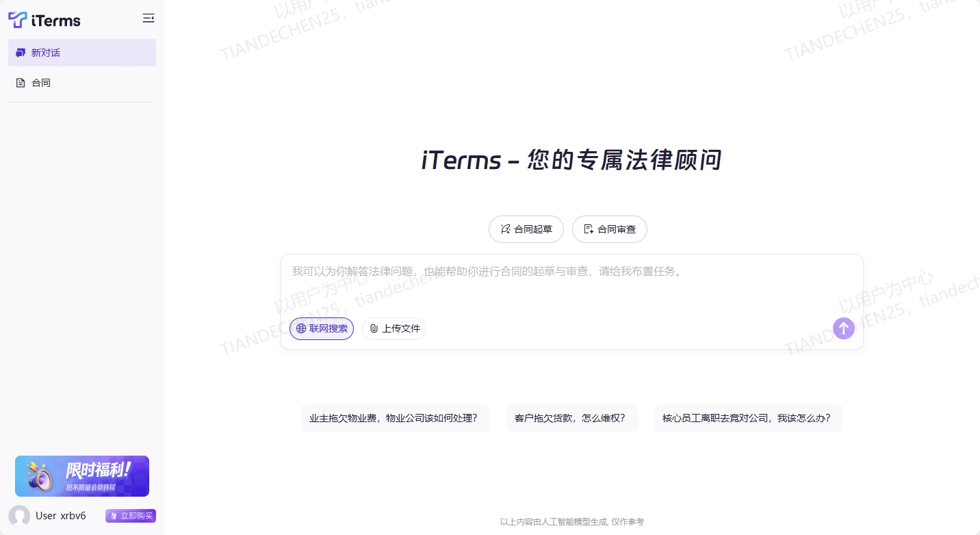Click the iTerms brand text in the sidebar

pos(56,21)
